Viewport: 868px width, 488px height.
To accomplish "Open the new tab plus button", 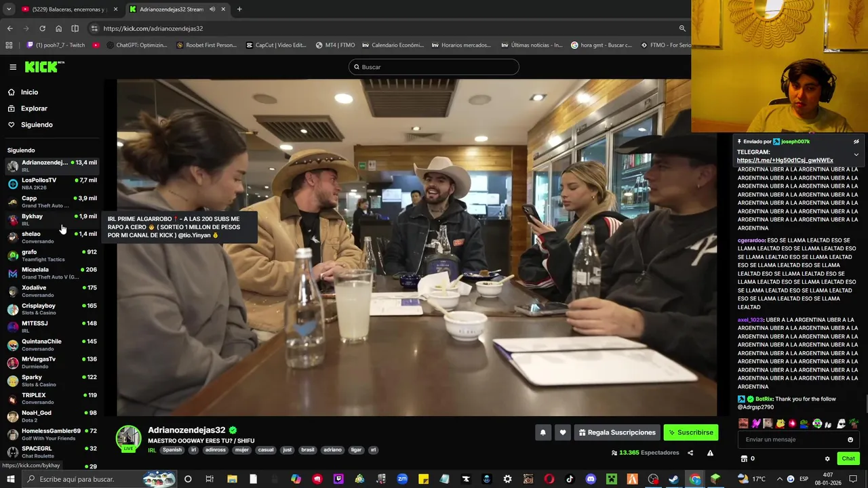I will tap(239, 9).
